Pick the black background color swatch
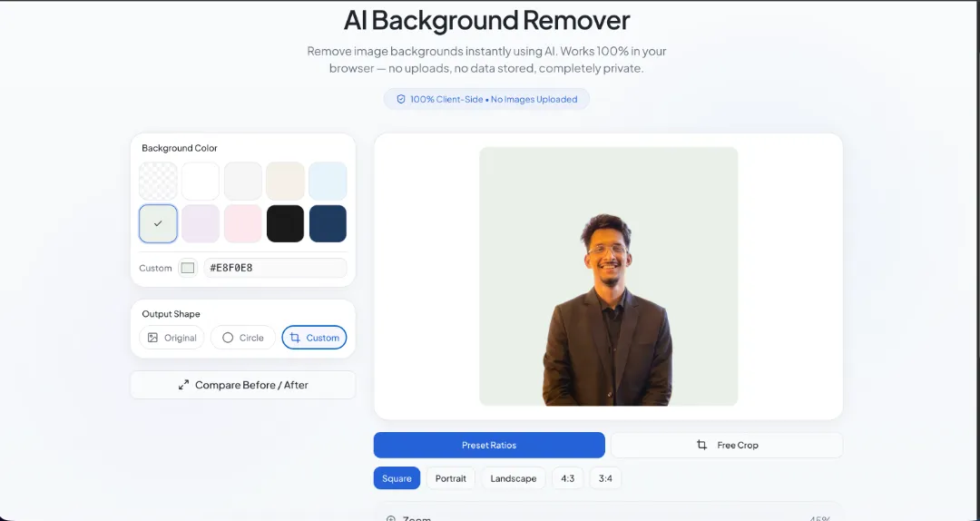The width and height of the screenshot is (980, 521). [285, 223]
